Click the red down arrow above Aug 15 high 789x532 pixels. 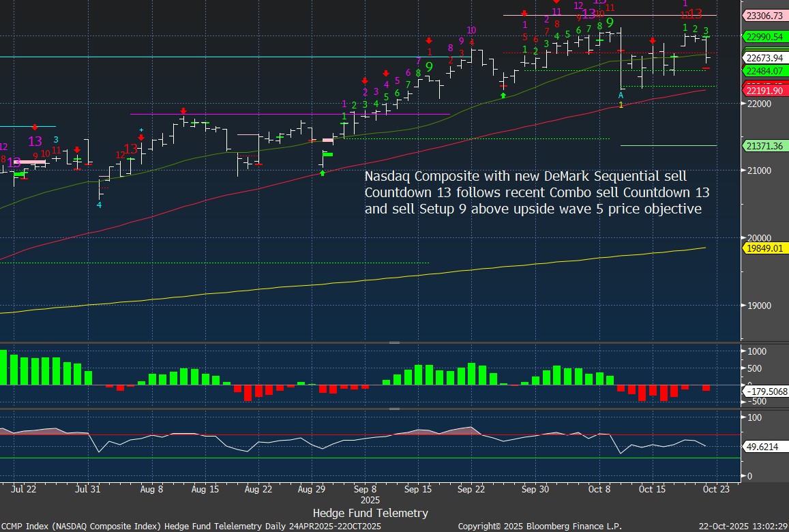point(183,110)
